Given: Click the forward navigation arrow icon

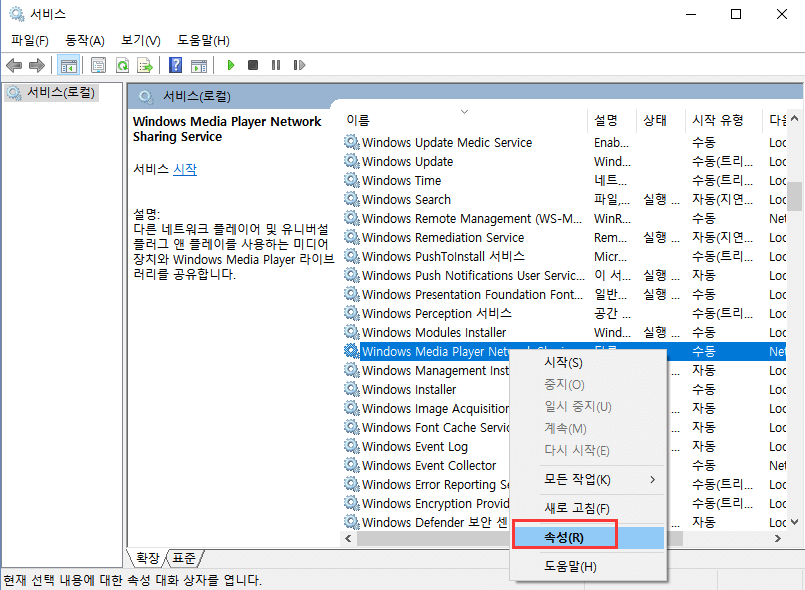Looking at the screenshot, I should tap(37, 65).
